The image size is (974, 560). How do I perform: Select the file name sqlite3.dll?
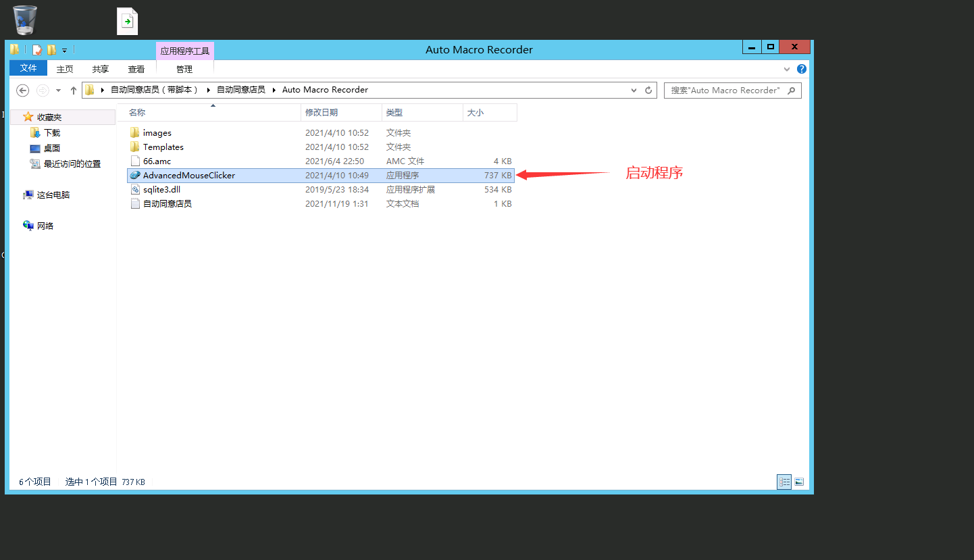[161, 189]
